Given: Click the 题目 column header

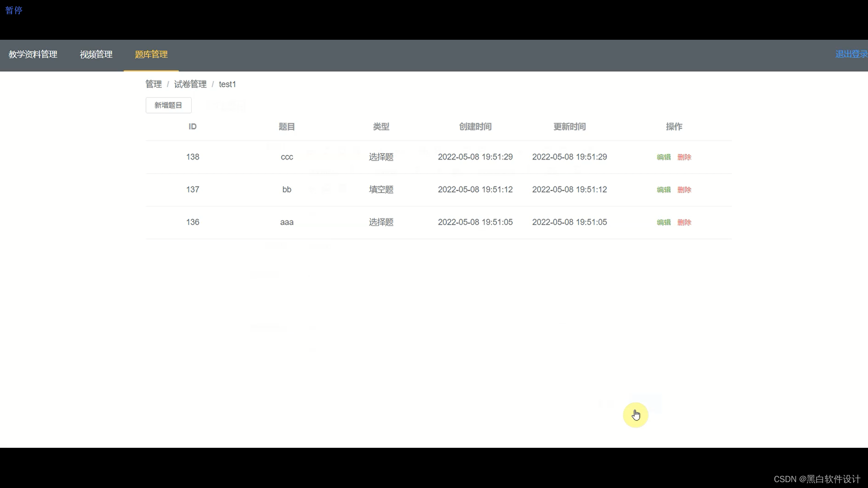Looking at the screenshot, I should (x=287, y=127).
